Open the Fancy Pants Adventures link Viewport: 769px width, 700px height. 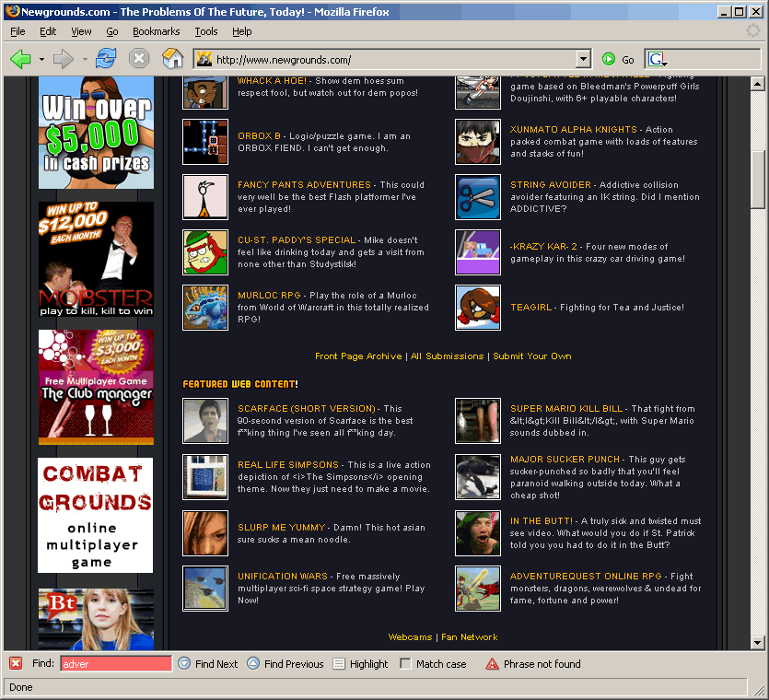point(304,185)
